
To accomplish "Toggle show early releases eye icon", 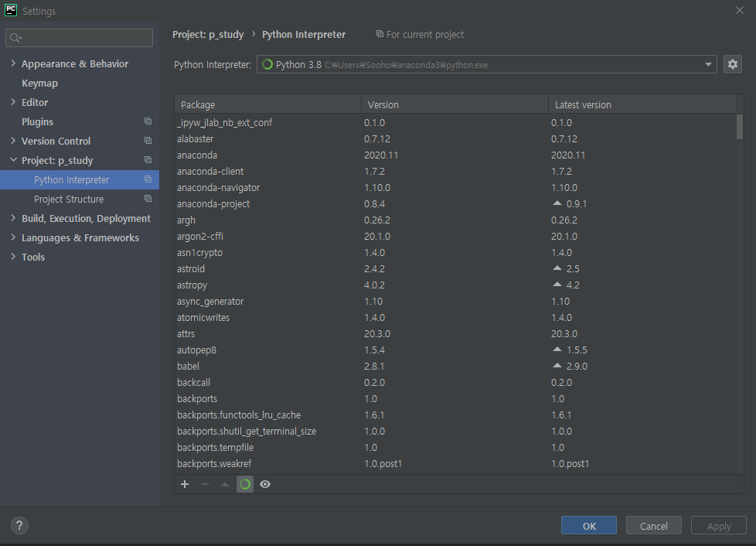I will pos(265,484).
